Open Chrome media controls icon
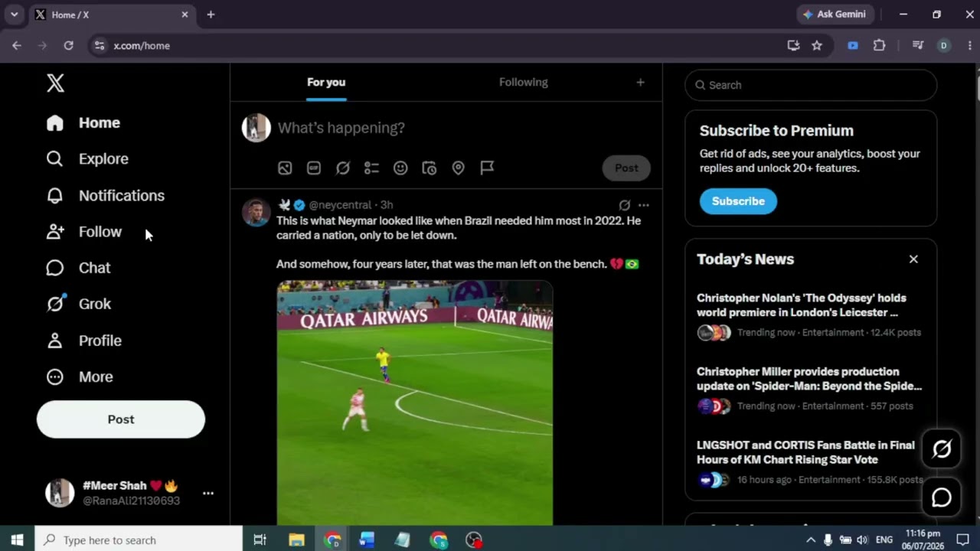 coord(918,46)
